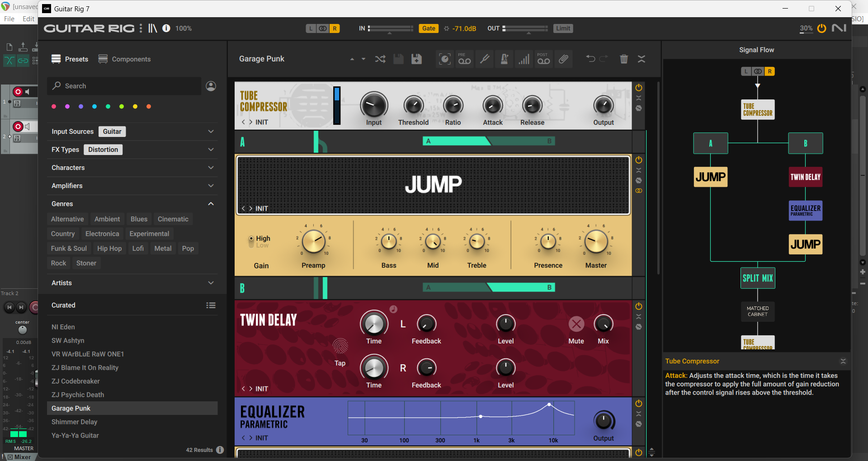Collapse the Jump amp module
This screenshot has height=461, width=868.
coord(639,170)
